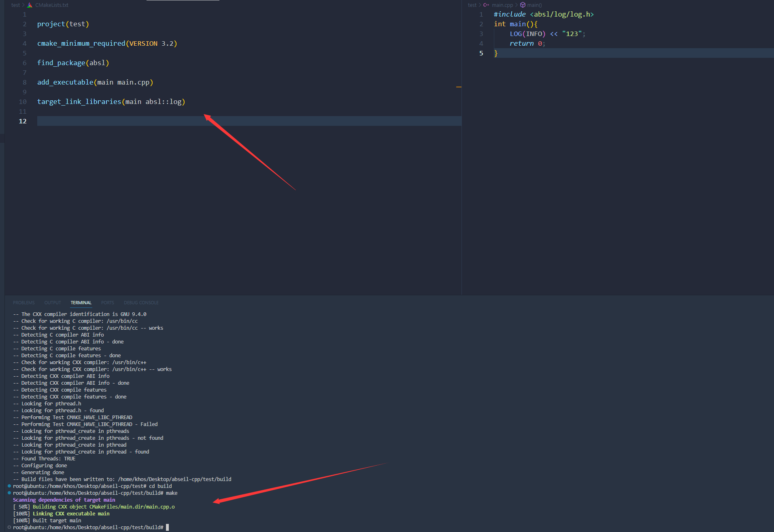Click the terminal cursor at the final prompt
The height and width of the screenshot is (532, 774).
point(167,527)
